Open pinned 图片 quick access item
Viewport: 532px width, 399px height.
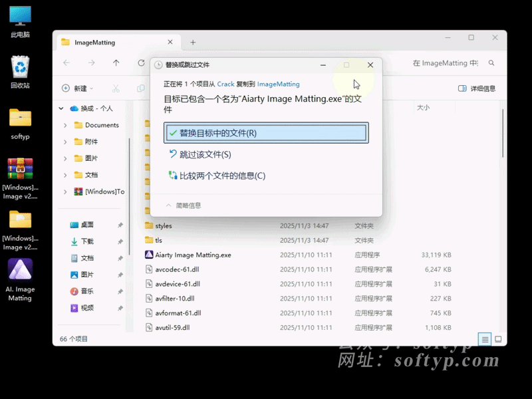81,275
